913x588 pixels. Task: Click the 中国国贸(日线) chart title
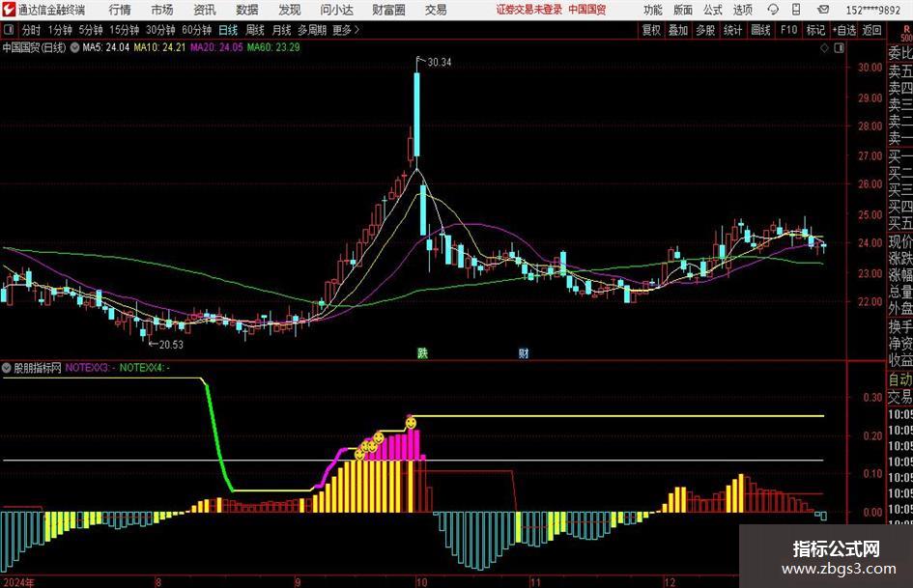(35, 47)
